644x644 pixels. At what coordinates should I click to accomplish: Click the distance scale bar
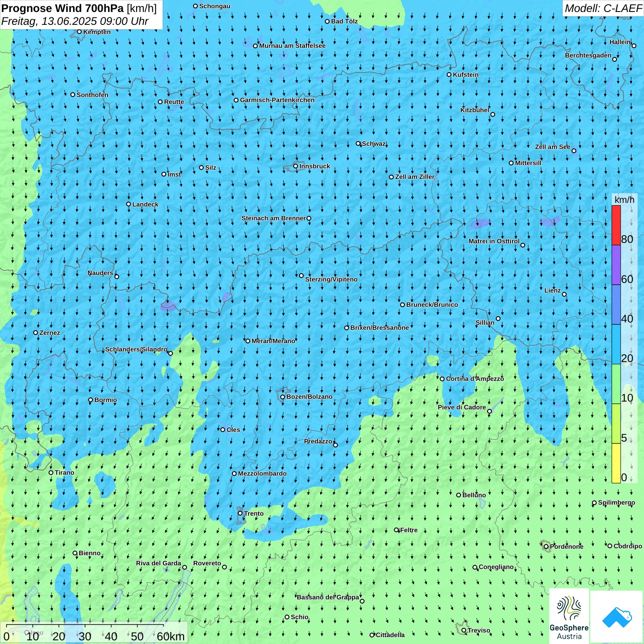85,626
